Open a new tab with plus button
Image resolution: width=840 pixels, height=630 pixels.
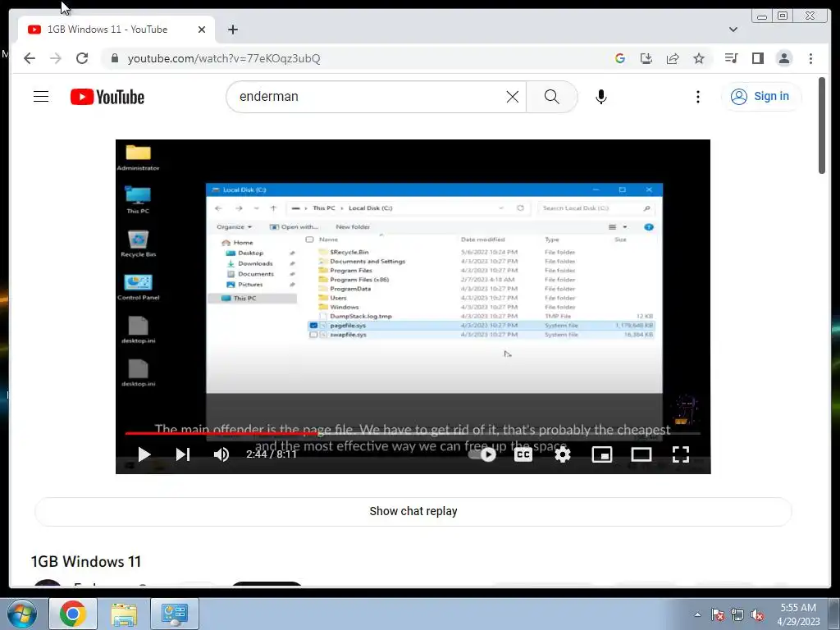click(232, 30)
